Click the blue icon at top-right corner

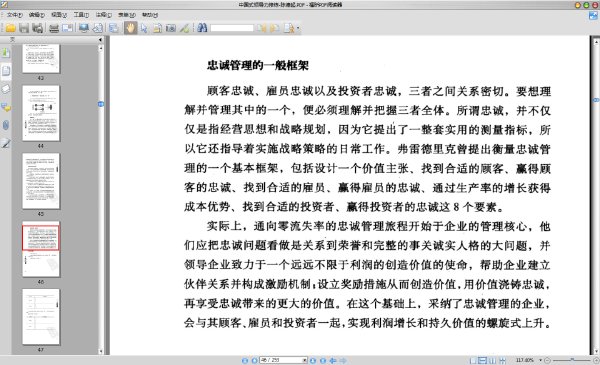pos(593,15)
